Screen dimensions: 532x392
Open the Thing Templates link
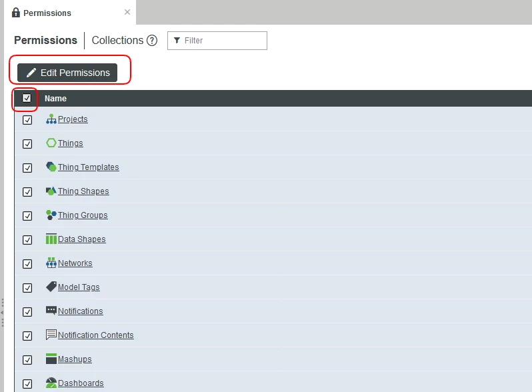point(89,167)
